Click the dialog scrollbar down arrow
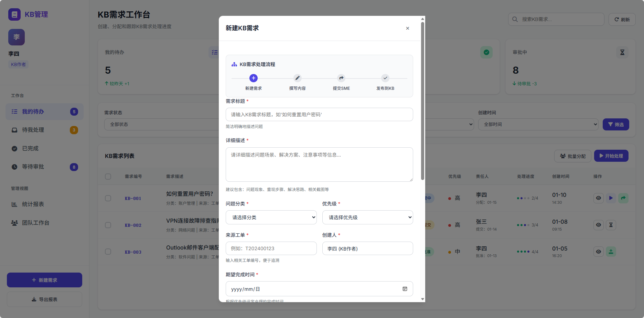 422,299
